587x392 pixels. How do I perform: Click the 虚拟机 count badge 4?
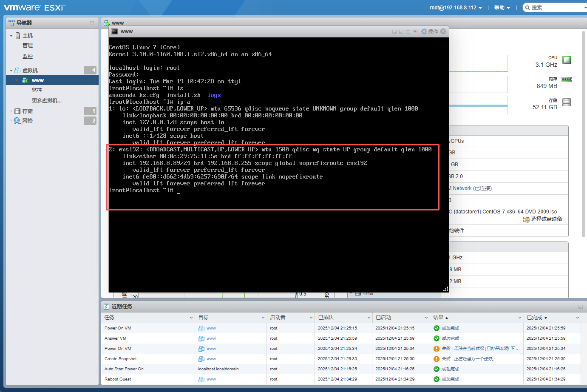tap(90, 70)
